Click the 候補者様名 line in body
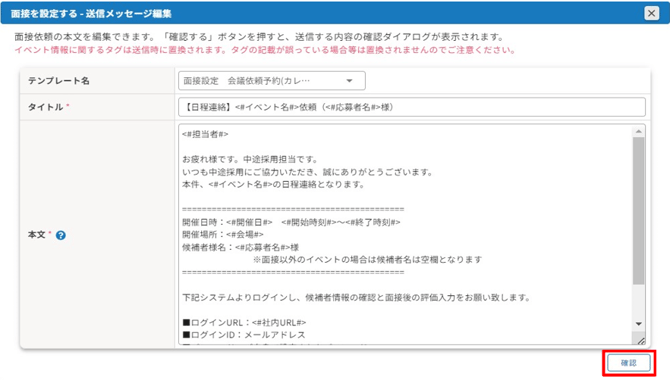 241,247
